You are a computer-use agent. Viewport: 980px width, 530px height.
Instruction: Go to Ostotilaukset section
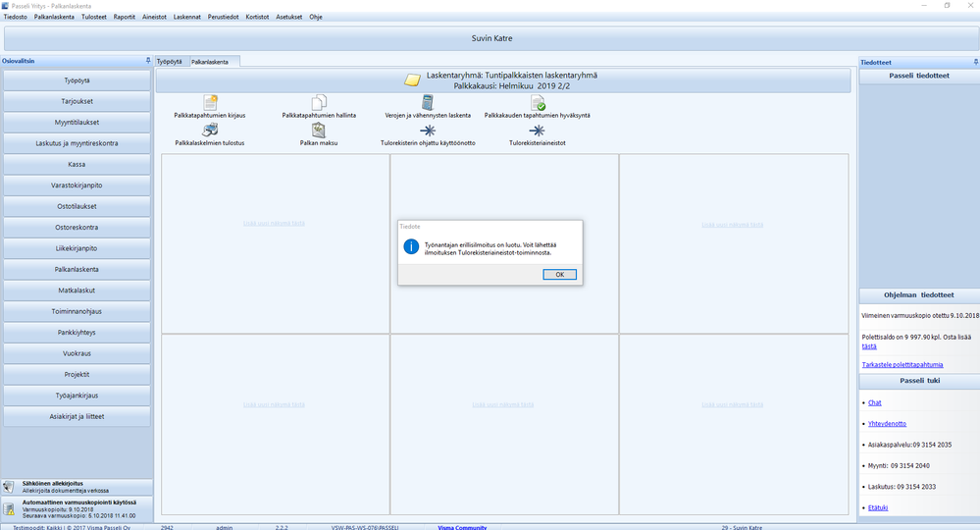77,206
